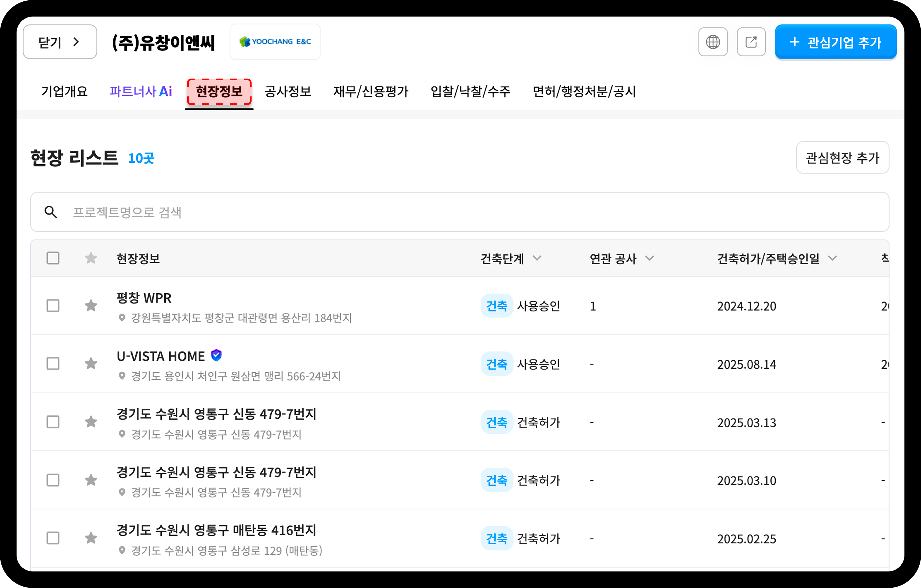921x588 pixels.
Task: Open the 면허/행정처분/공시 tab
Action: click(x=584, y=91)
